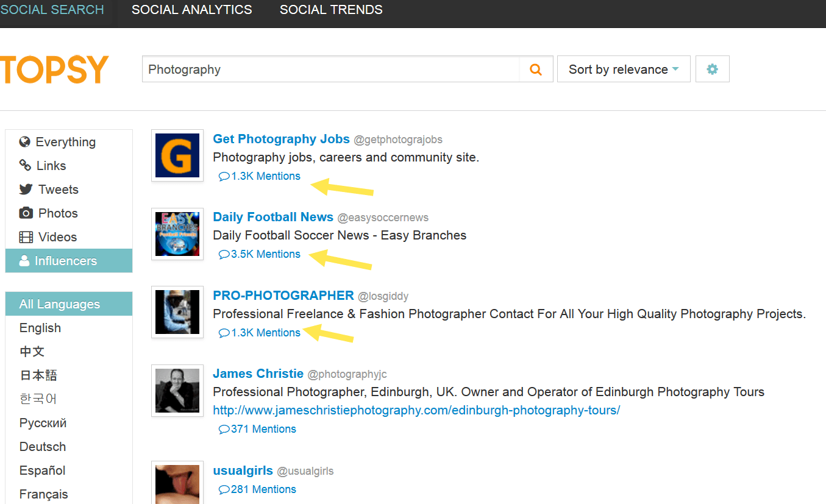Viewport: 826px width, 504px height.
Task: Click into the Photography search field
Action: [x=329, y=69]
